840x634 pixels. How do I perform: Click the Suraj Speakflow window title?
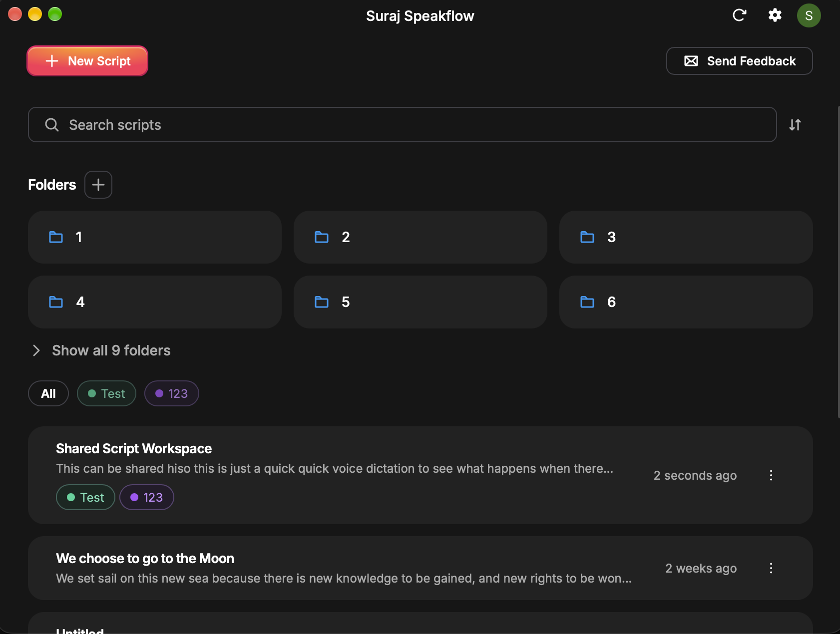pos(420,16)
